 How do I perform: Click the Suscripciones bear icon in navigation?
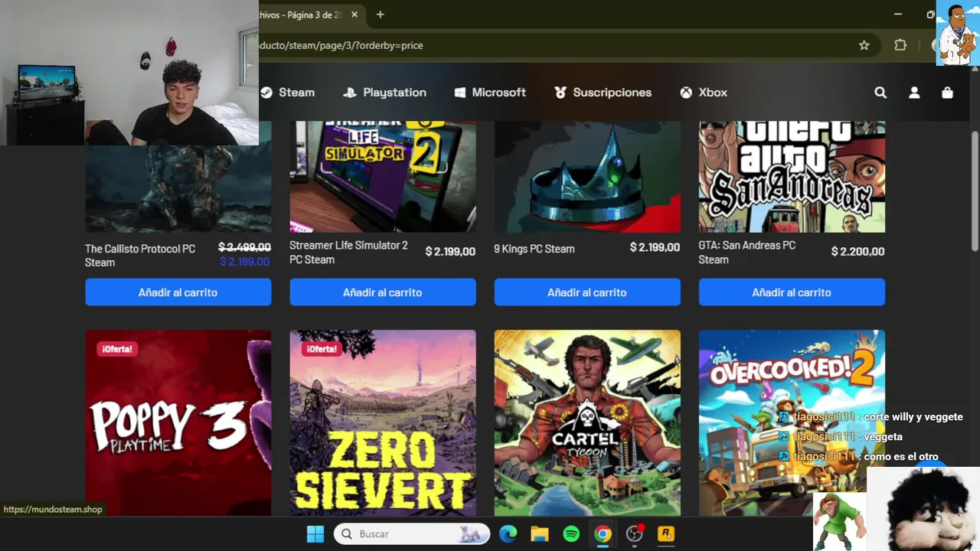[560, 93]
